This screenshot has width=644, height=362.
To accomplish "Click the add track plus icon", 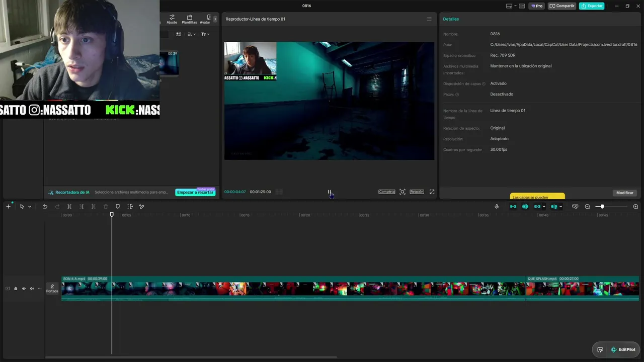I will (x=8, y=207).
